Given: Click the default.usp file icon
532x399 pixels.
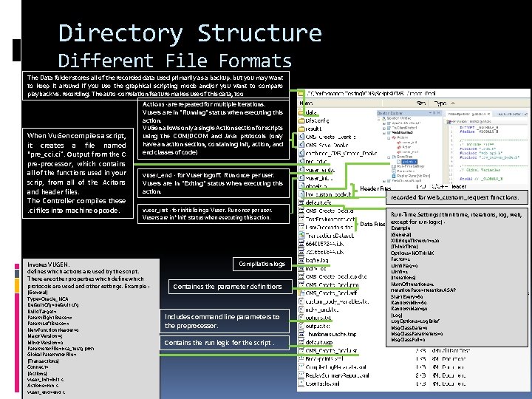Looking at the screenshot, I should [x=301, y=342].
